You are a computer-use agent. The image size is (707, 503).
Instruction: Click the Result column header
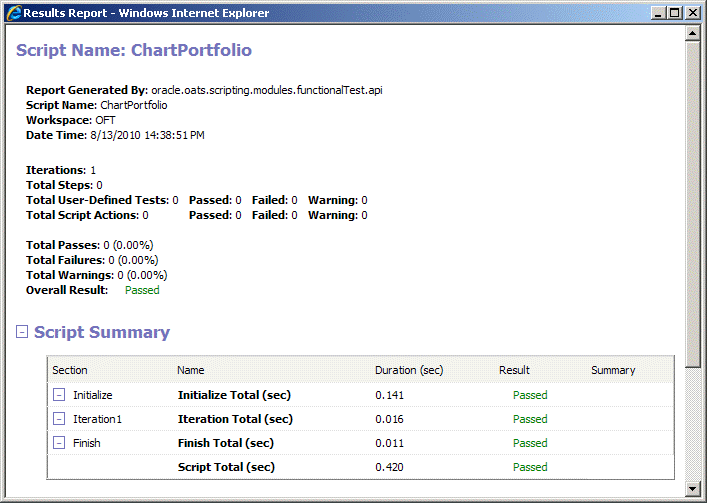514,370
